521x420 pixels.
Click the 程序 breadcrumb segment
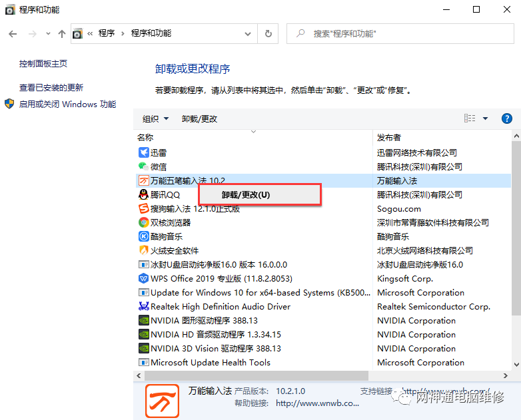click(107, 33)
